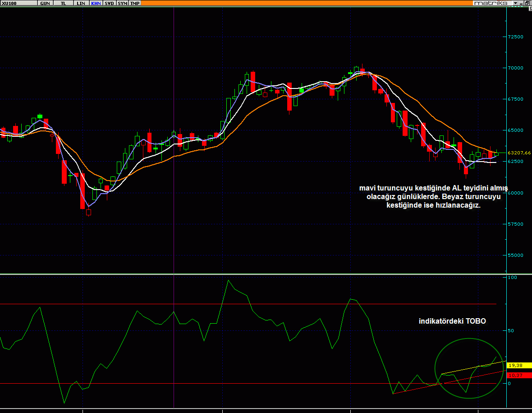Switch currency with the TL button

(63, 3)
